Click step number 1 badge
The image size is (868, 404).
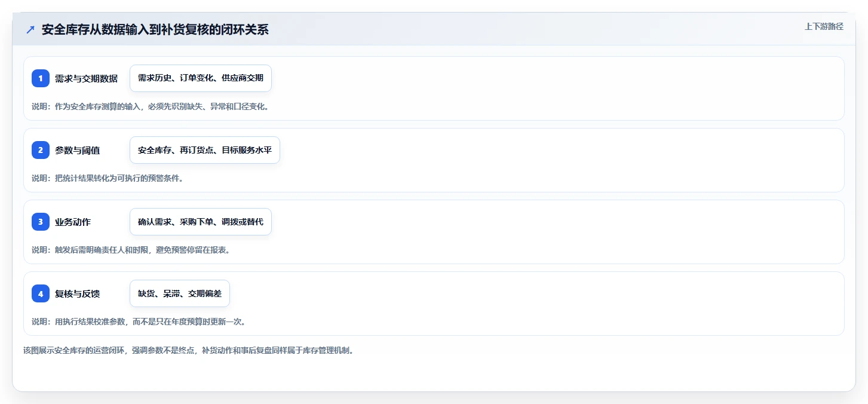tap(41, 78)
